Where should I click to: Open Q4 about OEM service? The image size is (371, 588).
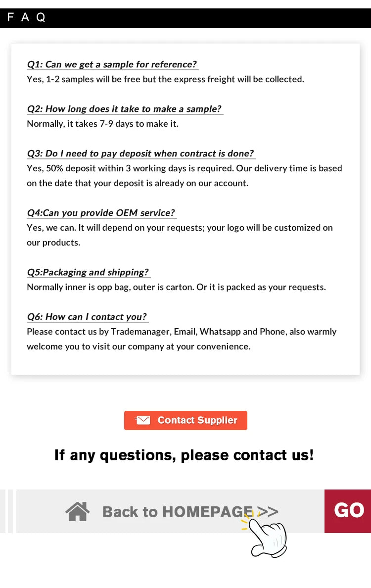(101, 213)
